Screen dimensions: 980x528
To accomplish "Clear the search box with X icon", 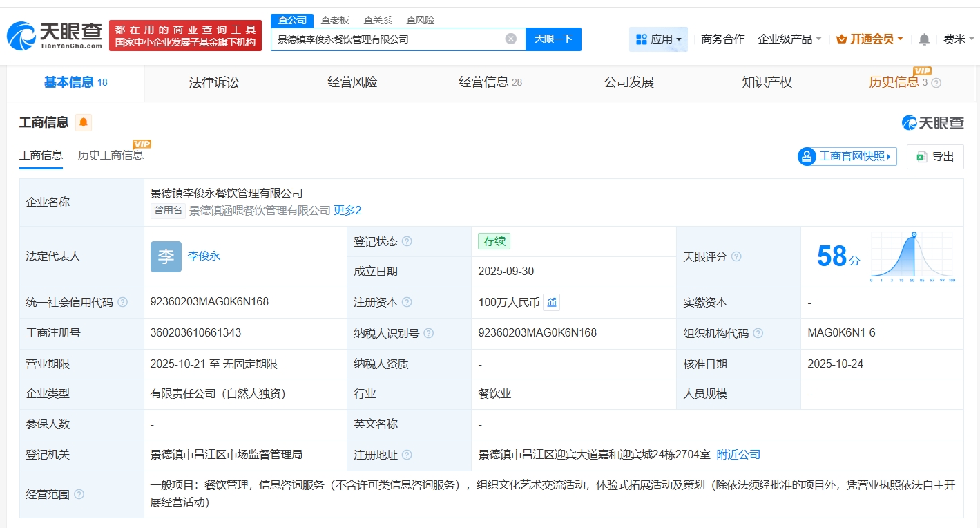I will tap(510, 39).
